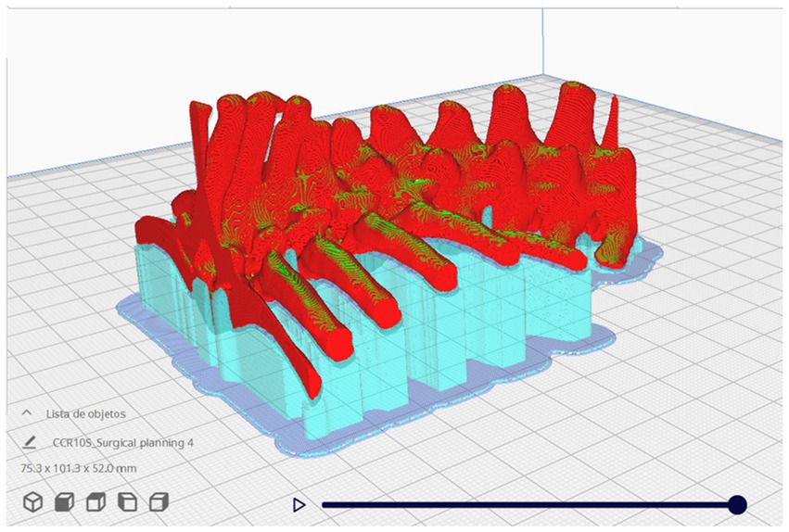This screenshot has height=532, width=789.
Task: Click the layer slider handle
Action: click(x=737, y=504)
